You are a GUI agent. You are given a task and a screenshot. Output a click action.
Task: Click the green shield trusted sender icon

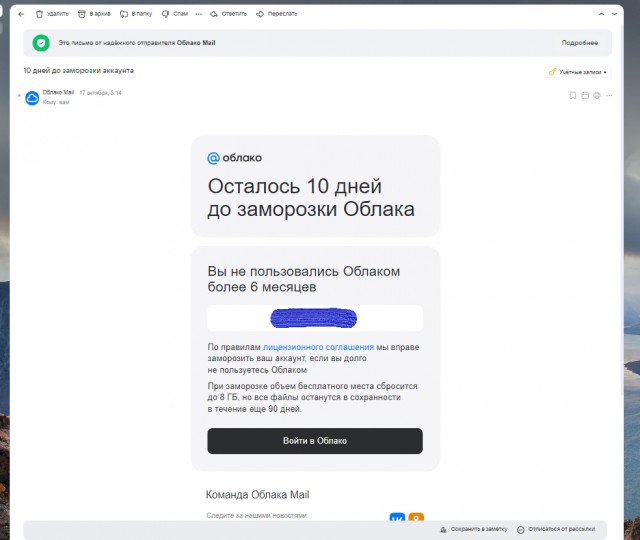click(x=41, y=43)
